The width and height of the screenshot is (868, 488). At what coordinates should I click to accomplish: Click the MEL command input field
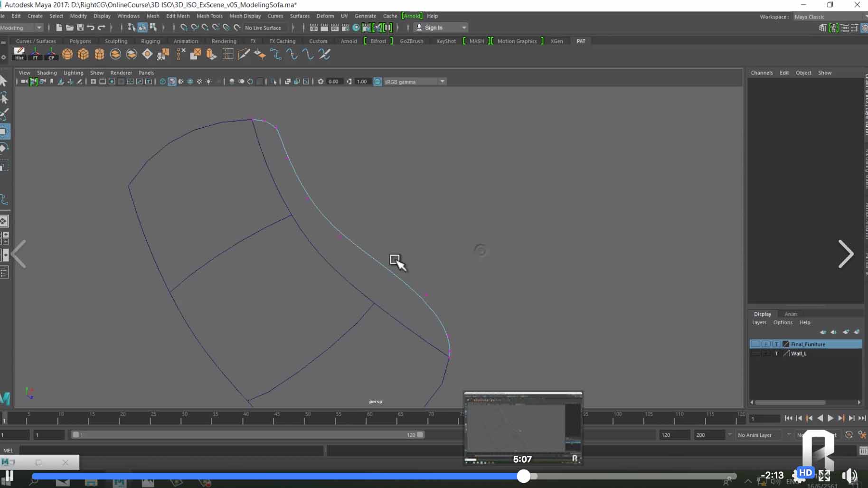click(171, 450)
